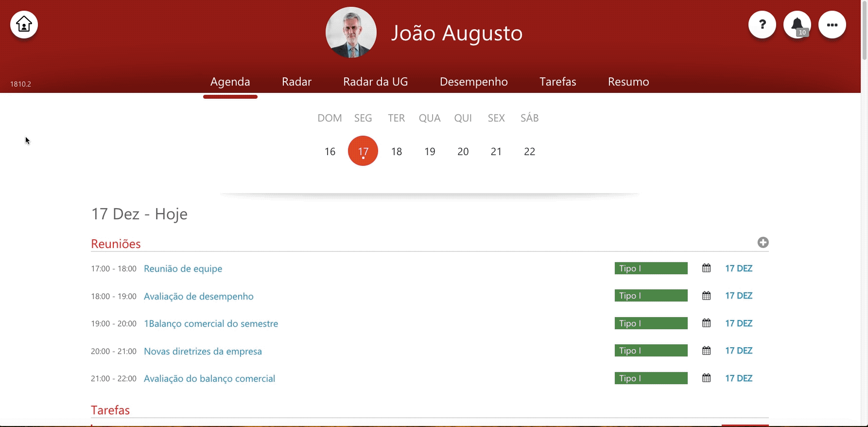Open the help question mark button
This screenshot has height=427, width=868.
762,24
